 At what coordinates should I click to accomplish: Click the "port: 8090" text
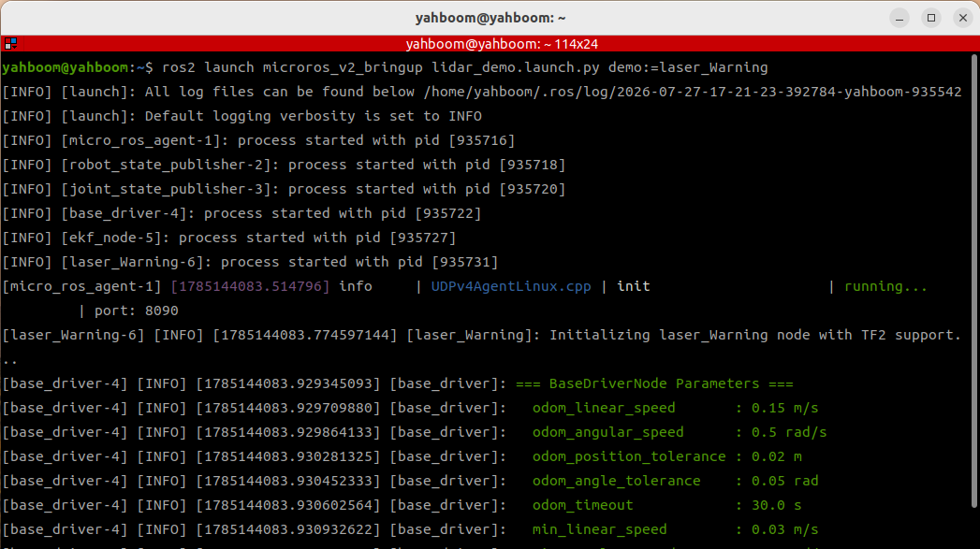click(x=137, y=311)
